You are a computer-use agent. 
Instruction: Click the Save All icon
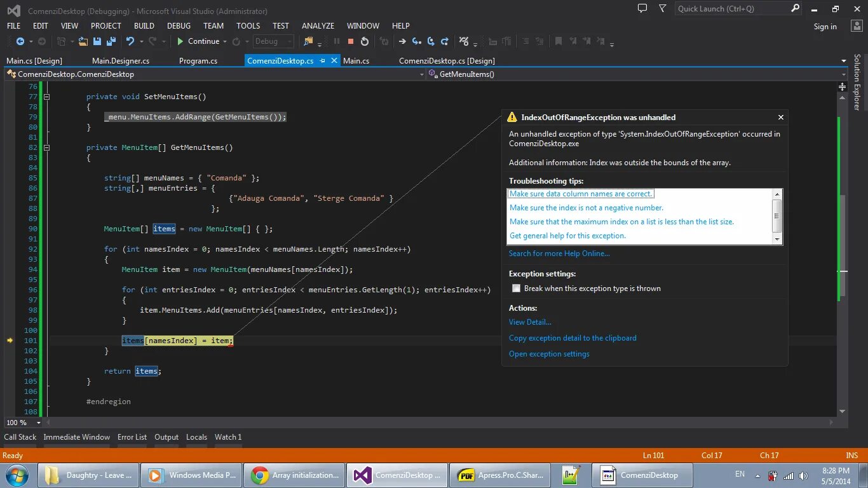[111, 41]
